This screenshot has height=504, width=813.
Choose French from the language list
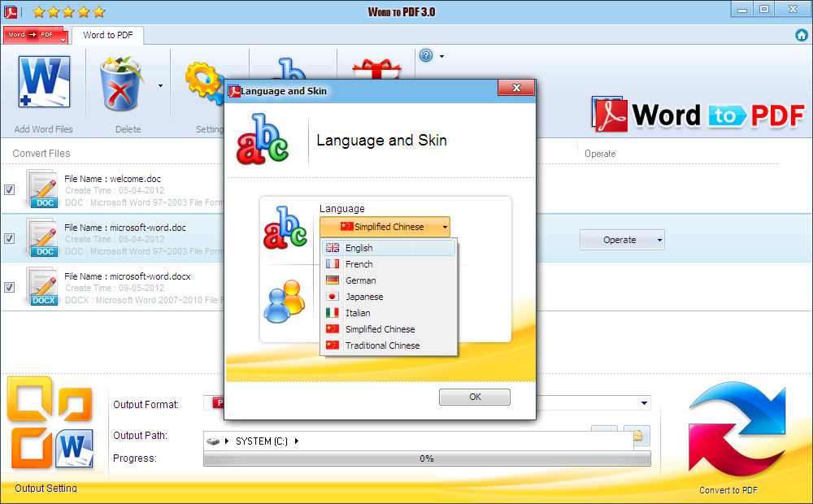(389, 264)
